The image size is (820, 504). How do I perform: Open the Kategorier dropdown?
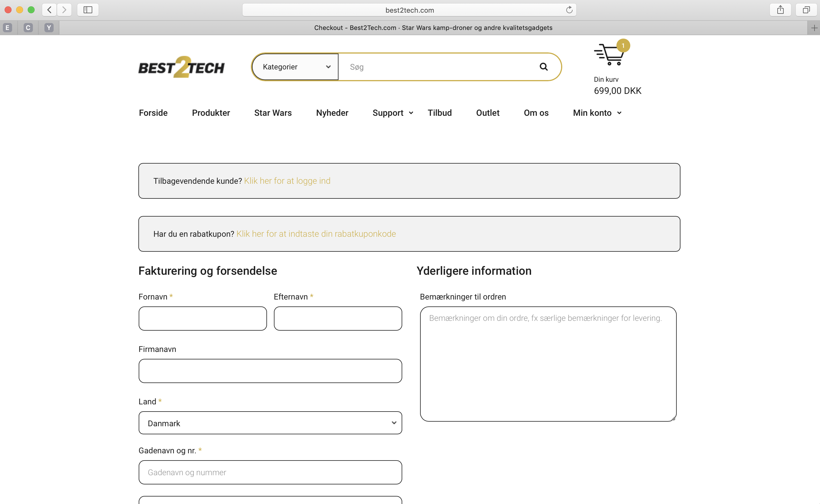(296, 67)
